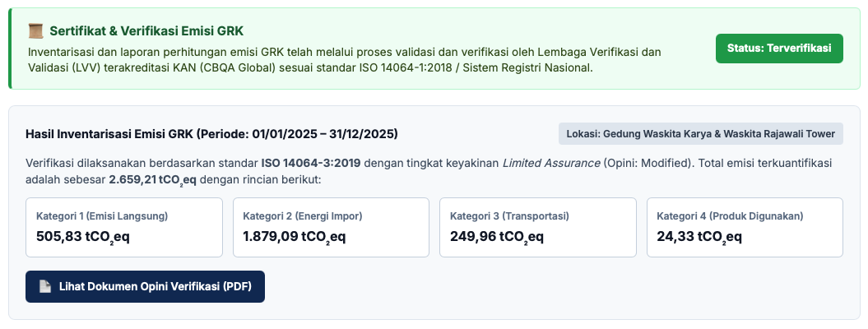The height and width of the screenshot is (329, 868).
Task: Click the Status: Terverifikasi badge
Action: click(779, 48)
